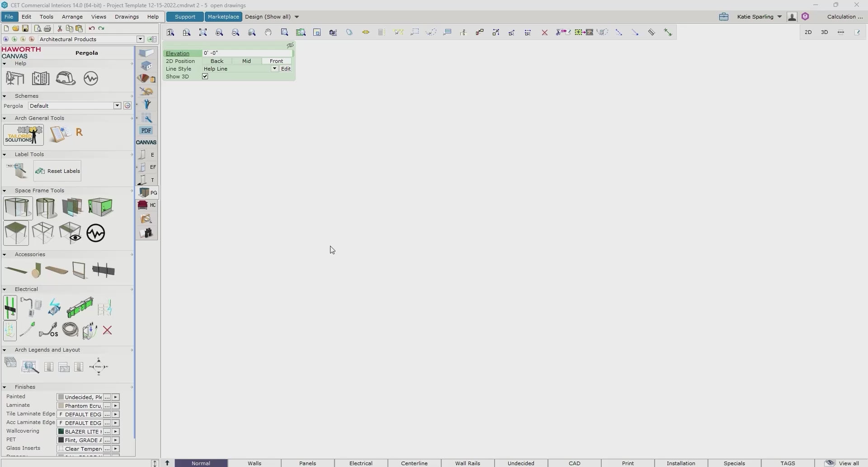Open the Architectural Products dropdown
868x467 pixels.
pos(140,39)
